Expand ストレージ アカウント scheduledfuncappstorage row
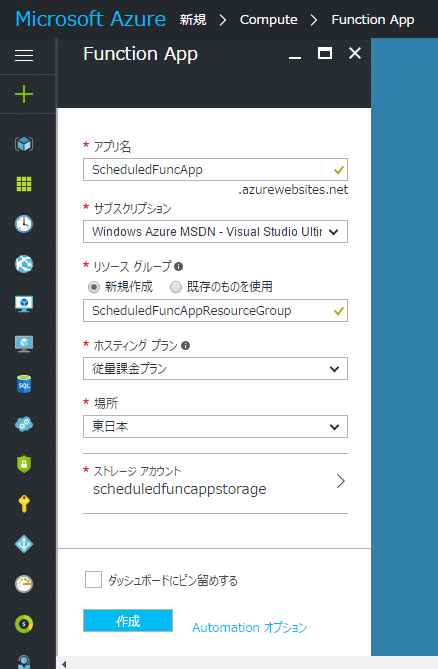 click(215, 483)
